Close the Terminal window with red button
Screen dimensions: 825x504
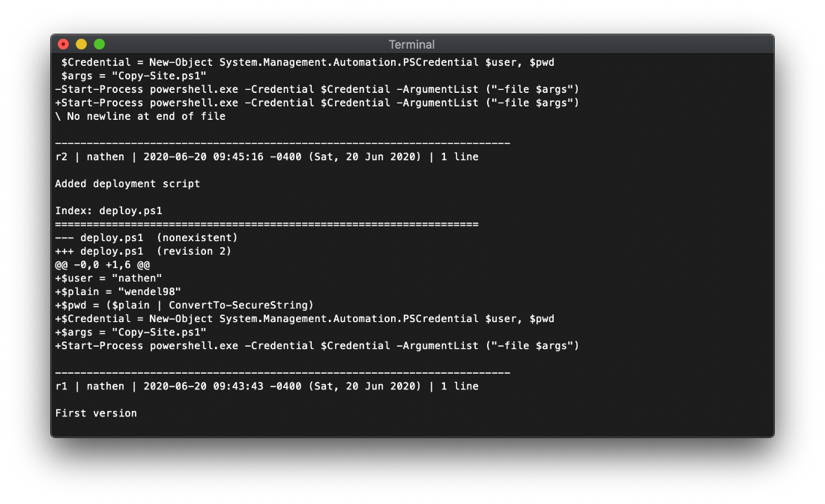pos(63,45)
